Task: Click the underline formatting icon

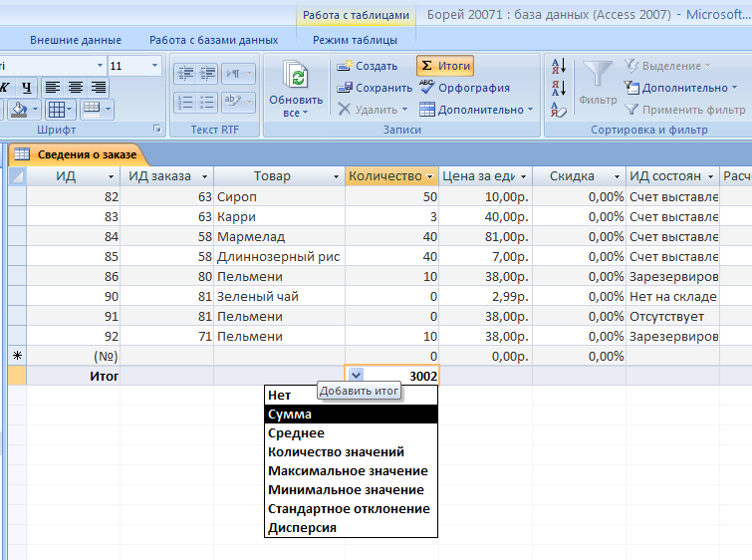Action: tap(27, 88)
